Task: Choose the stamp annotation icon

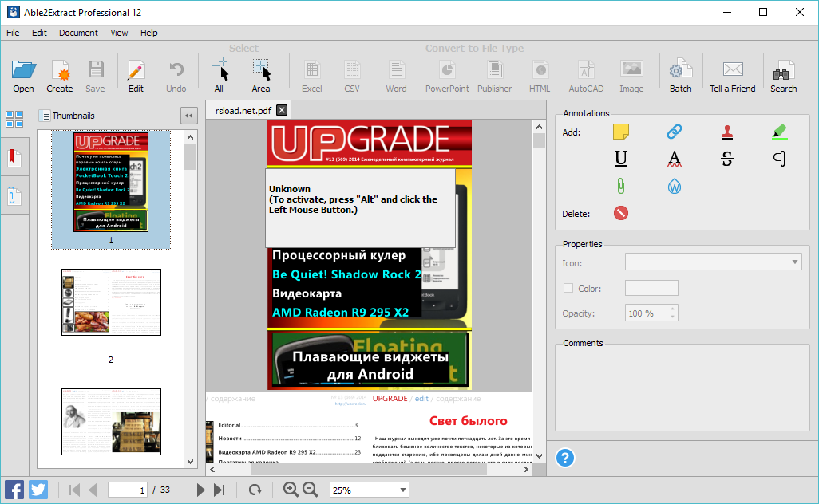Action: coord(726,132)
